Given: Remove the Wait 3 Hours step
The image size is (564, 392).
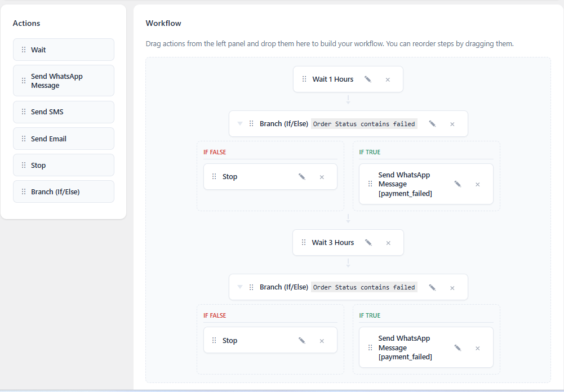Looking at the screenshot, I should [x=388, y=243].
